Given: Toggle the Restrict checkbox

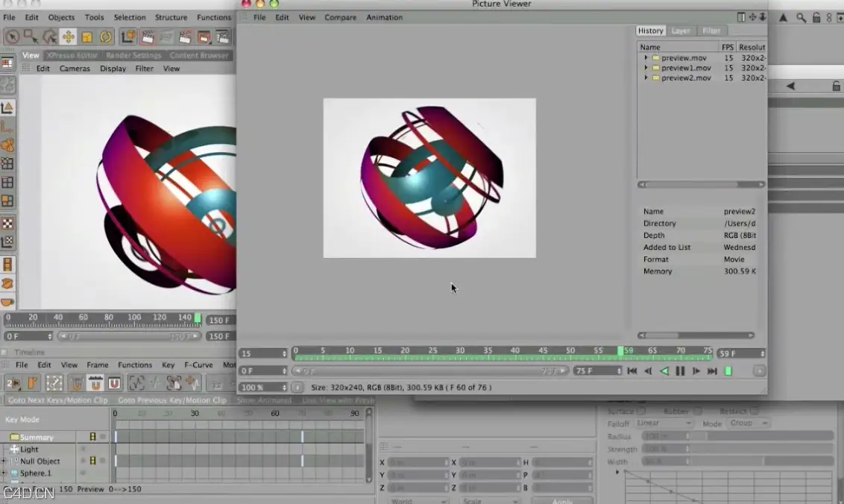Looking at the screenshot, I should click(754, 411).
